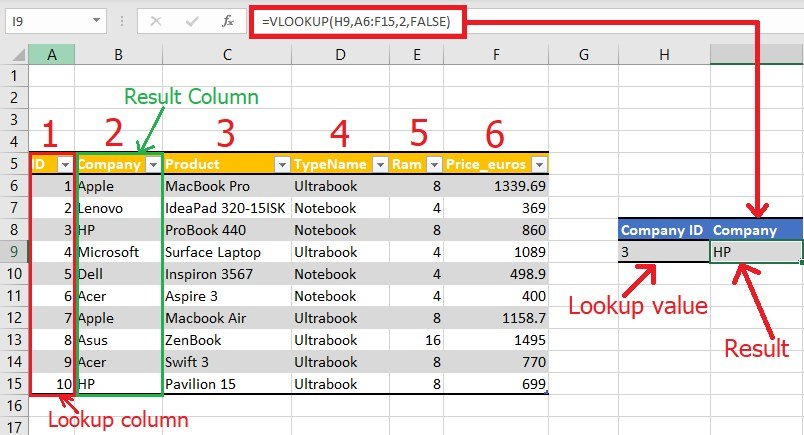Select column D header
The image size is (804, 435).
340,54
